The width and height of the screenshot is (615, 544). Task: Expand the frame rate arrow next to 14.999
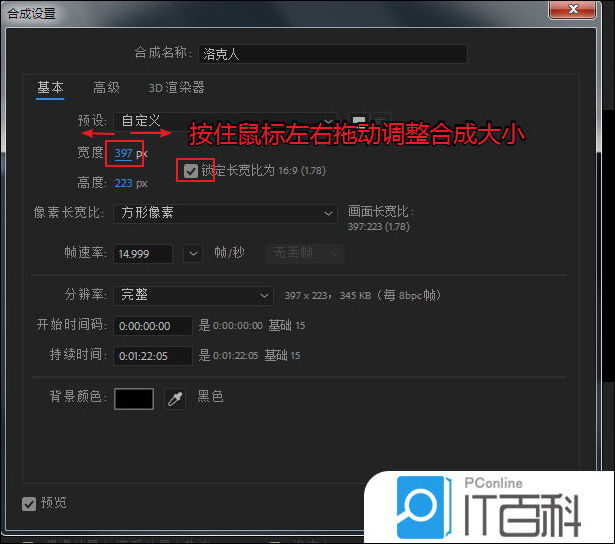[x=193, y=254]
